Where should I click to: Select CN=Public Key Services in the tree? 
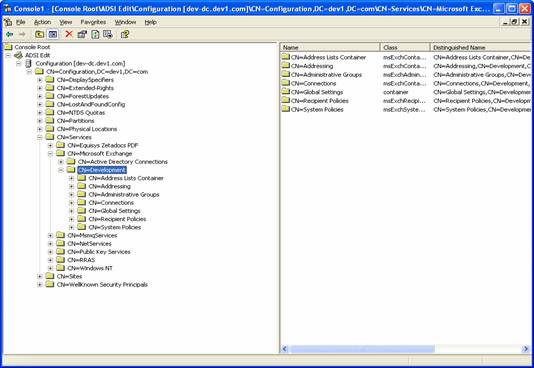(99, 252)
